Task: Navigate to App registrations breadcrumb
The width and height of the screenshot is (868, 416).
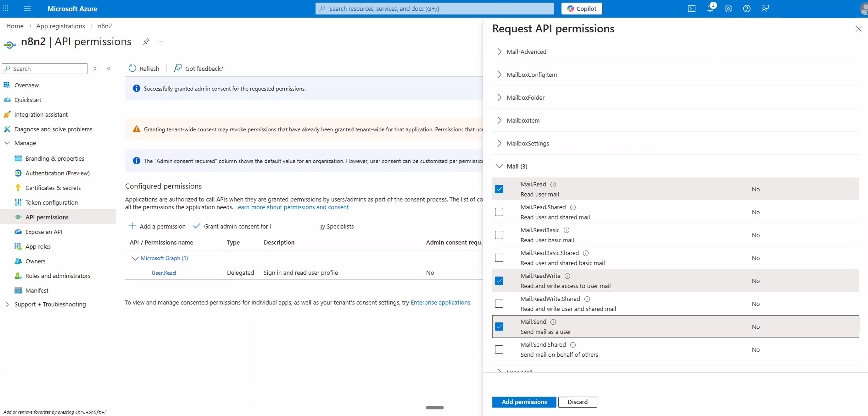Action: pos(60,26)
